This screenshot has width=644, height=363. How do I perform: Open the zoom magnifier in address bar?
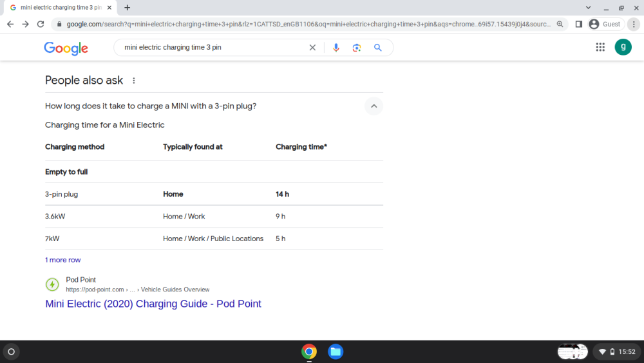pyautogui.click(x=560, y=25)
